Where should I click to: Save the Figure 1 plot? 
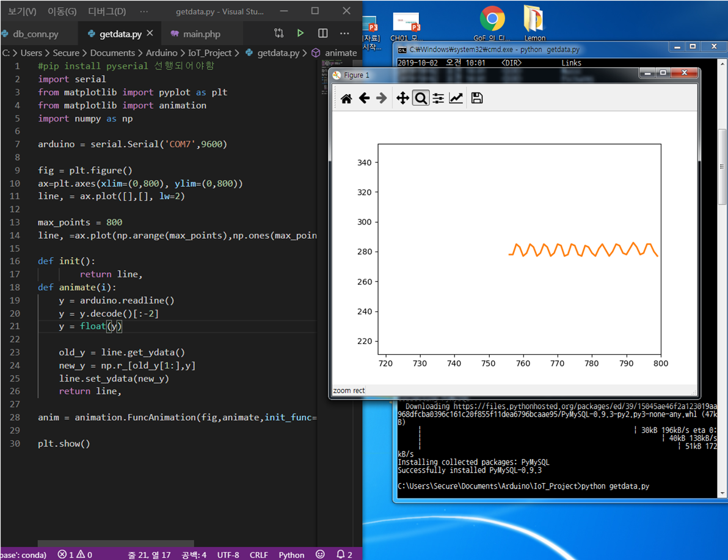click(476, 98)
